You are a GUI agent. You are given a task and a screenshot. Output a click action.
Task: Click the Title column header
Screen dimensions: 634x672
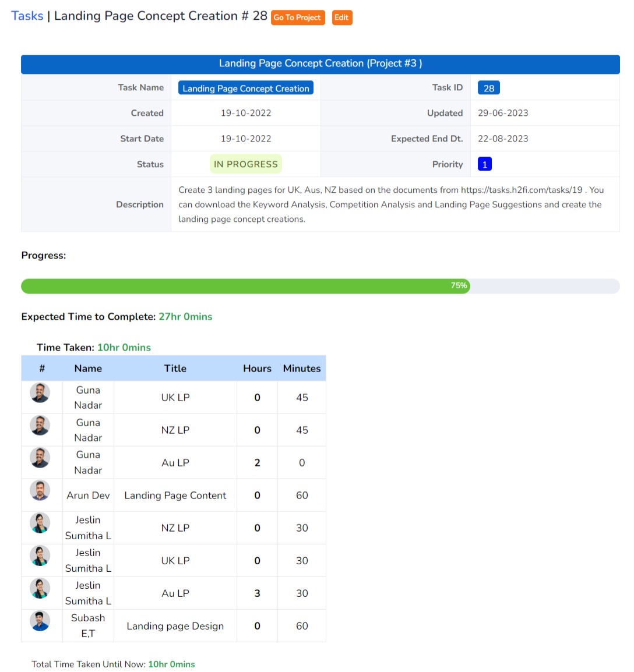pyautogui.click(x=175, y=369)
